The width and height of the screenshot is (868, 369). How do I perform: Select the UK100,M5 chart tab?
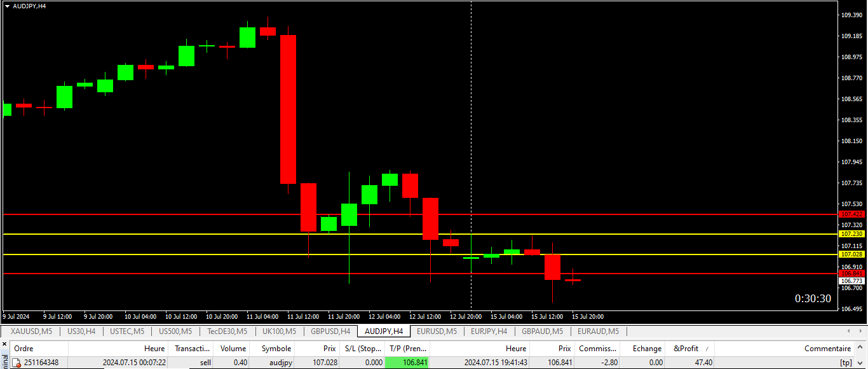pos(279,331)
